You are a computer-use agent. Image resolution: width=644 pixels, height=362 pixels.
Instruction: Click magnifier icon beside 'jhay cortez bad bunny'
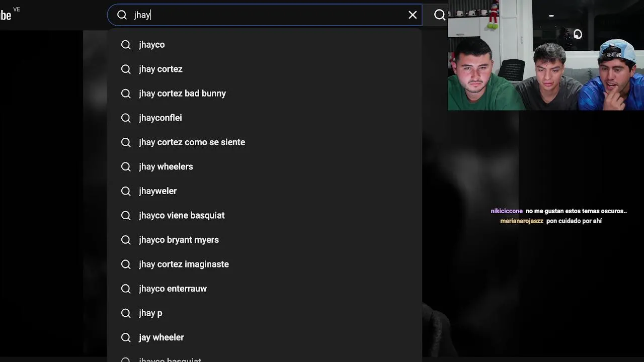click(126, 94)
